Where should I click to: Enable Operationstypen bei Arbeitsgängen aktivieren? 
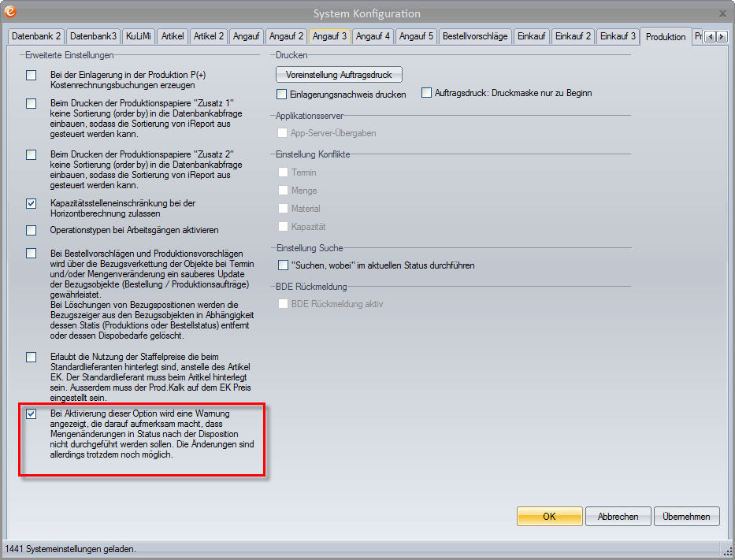click(32, 231)
